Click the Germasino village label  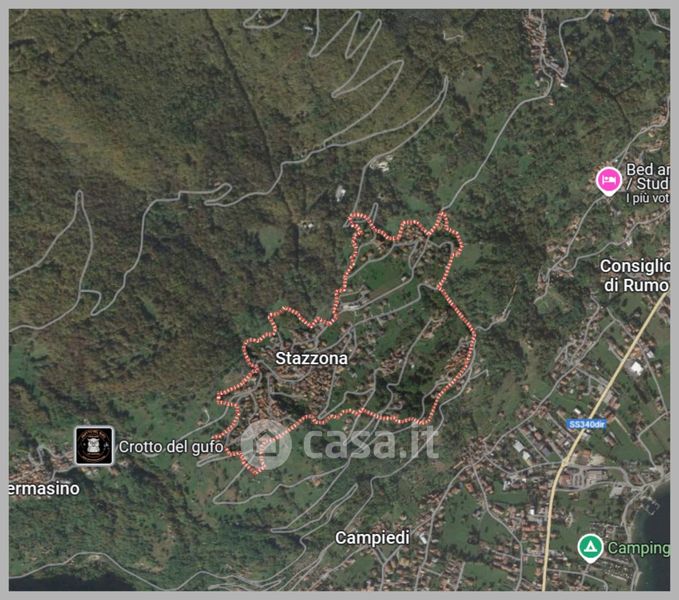pos(44,489)
